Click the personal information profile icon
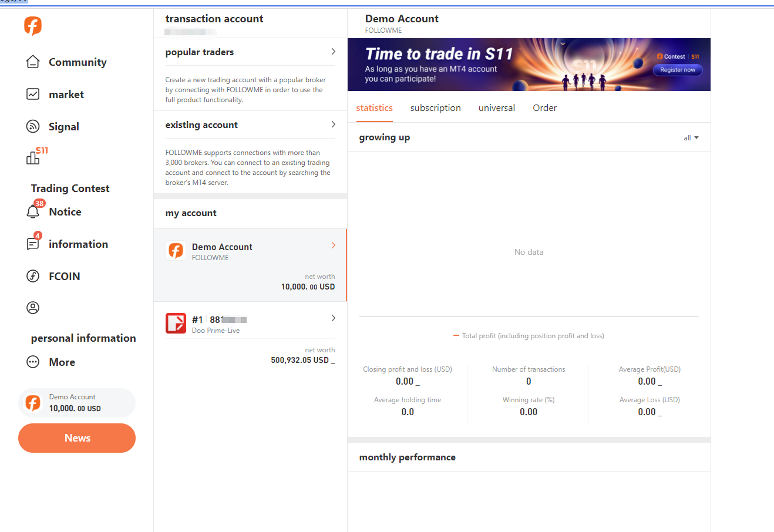The width and height of the screenshot is (774, 532). coord(33,308)
